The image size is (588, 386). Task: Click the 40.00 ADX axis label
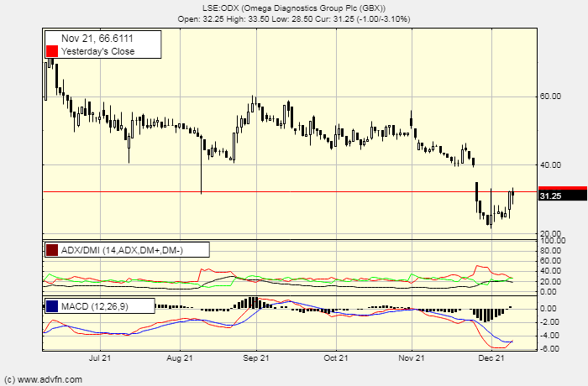point(550,271)
